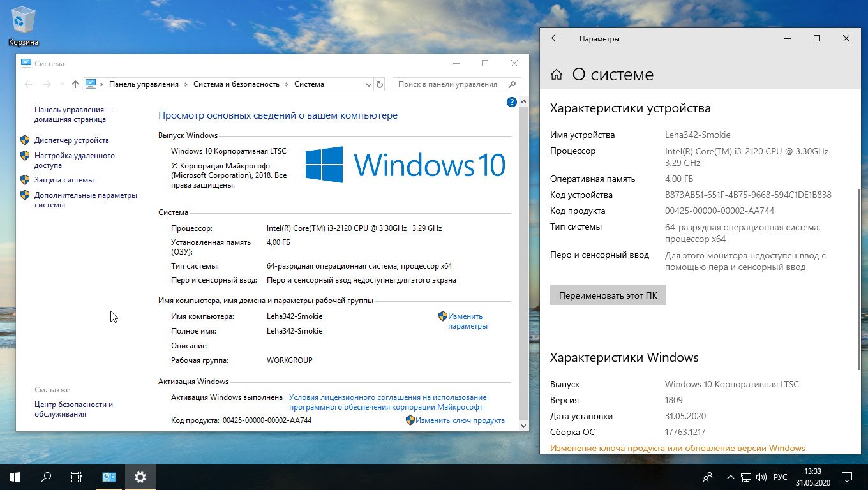Open the notification center icon

point(846,477)
